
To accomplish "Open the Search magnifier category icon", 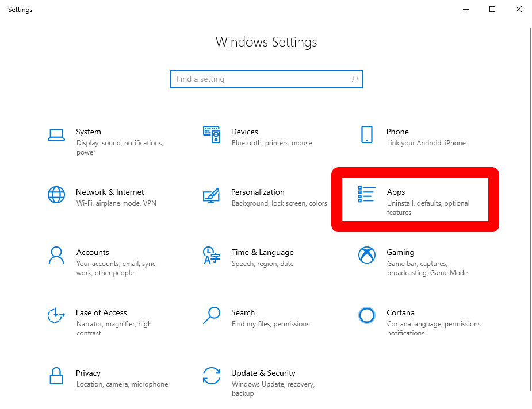I will tap(212, 315).
